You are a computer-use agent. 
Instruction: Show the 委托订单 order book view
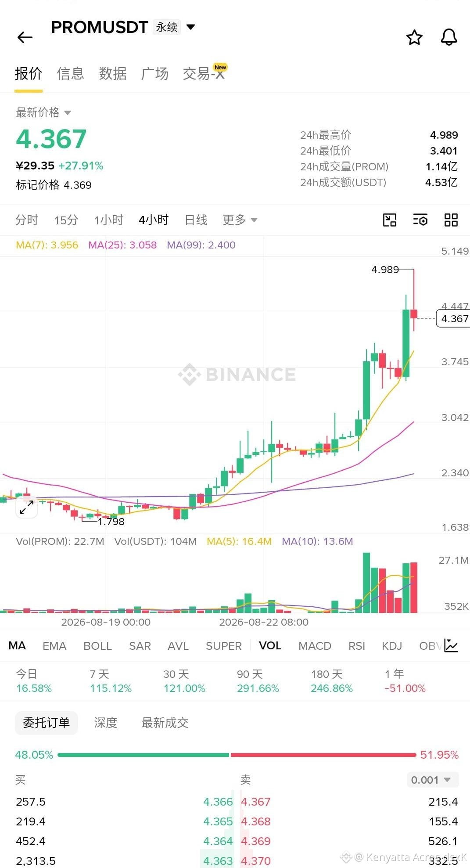[x=47, y=723]
